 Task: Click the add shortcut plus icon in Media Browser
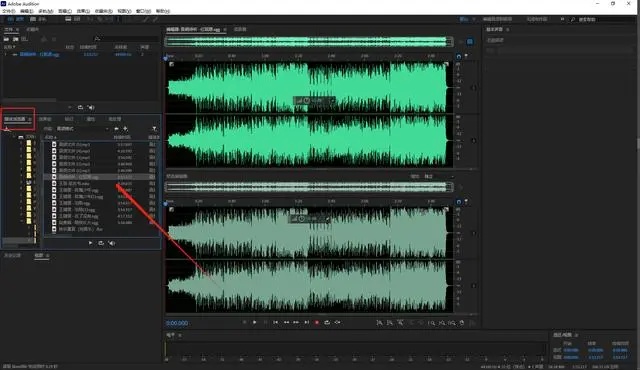[x=125, y=129]
